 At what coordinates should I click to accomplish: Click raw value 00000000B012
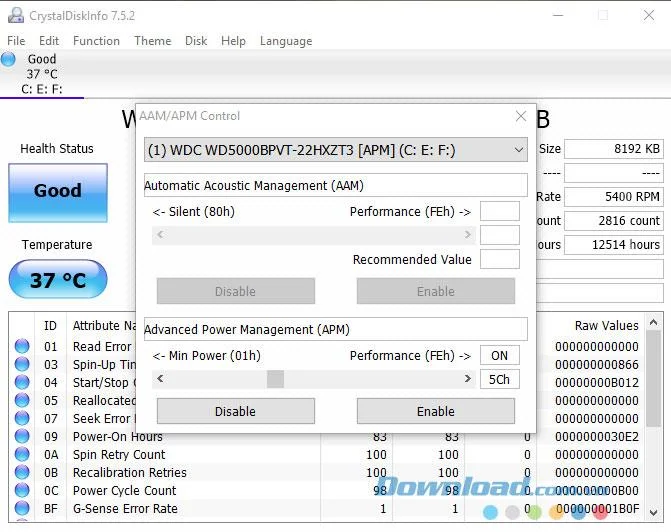point(597,383)
